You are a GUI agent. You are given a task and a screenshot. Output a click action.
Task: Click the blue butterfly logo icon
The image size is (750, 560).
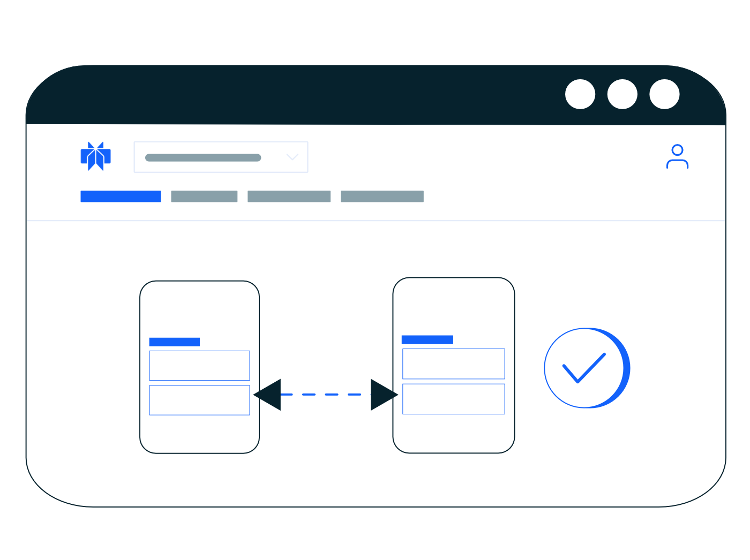[95, 156]
